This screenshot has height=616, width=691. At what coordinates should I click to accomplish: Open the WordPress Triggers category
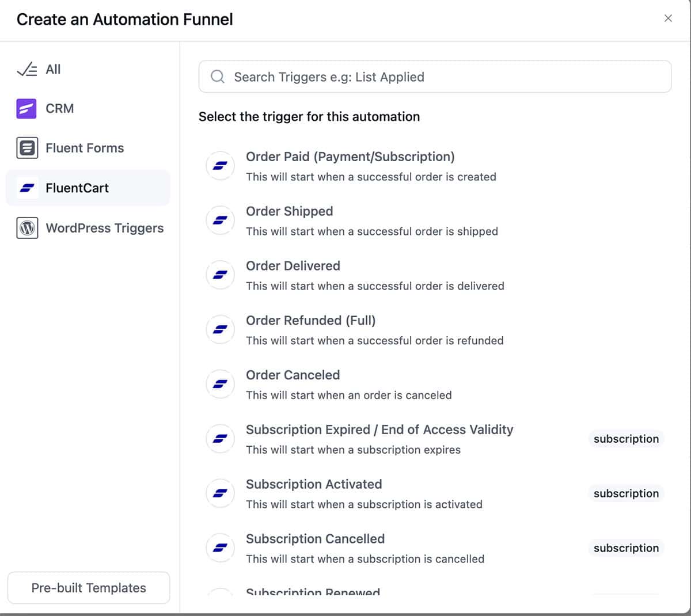pos(88,228)
